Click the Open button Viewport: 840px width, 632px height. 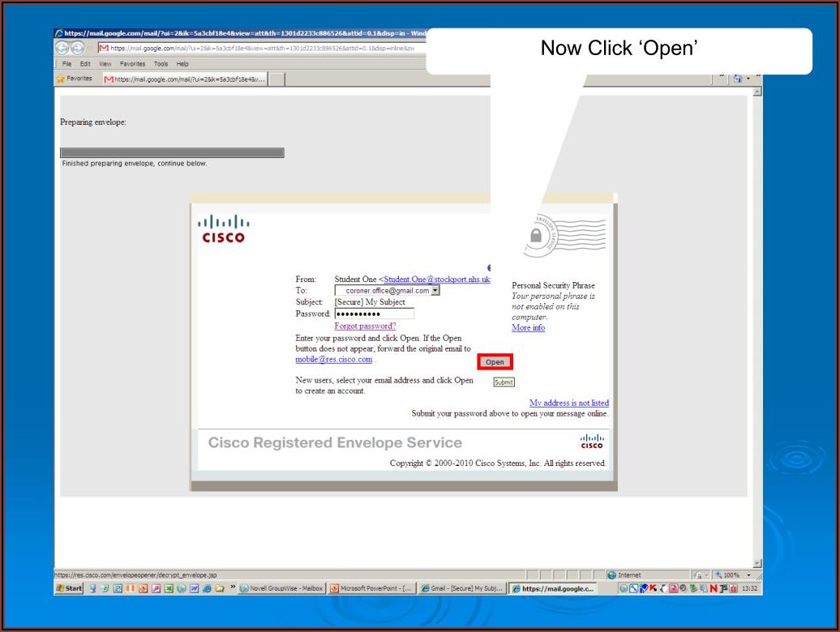[495, 362]
